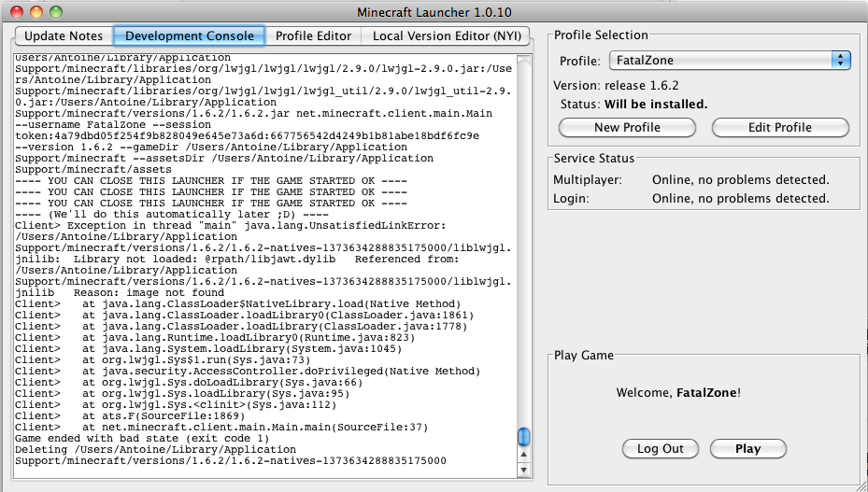Viewport: 868px width, 492px height.
Task: Open the Profile dropdown showing FatalZone
Action: (x=730, y=61)
